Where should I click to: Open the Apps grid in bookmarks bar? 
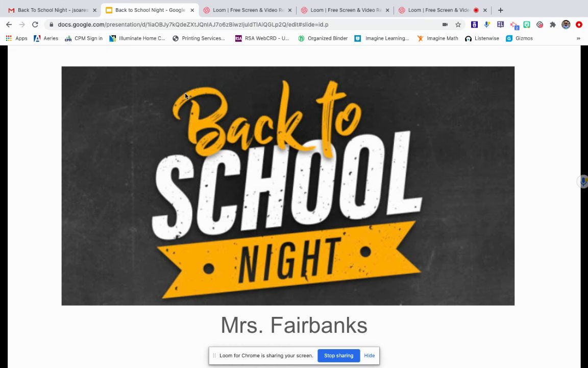[16, 38]
